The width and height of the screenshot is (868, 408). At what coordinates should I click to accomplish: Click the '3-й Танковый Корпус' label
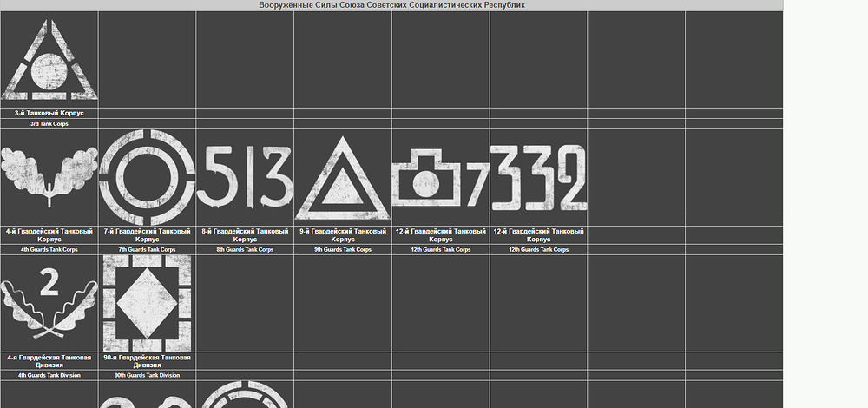(x=49, y=113)
